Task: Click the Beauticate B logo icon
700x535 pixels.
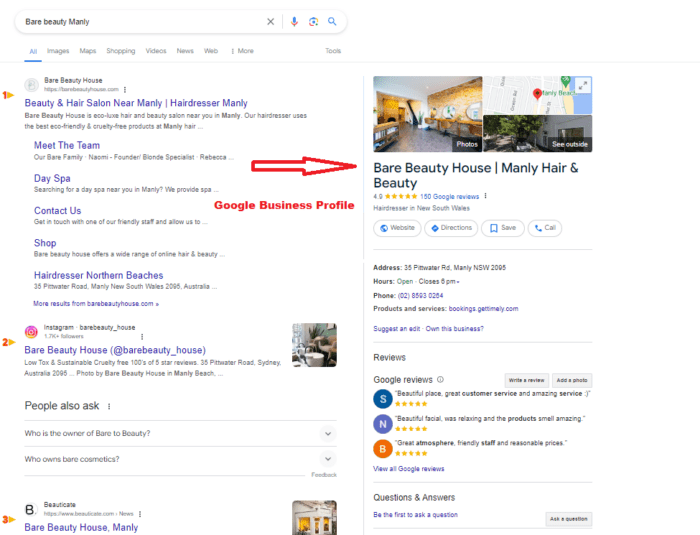Action: pos(30,509)
